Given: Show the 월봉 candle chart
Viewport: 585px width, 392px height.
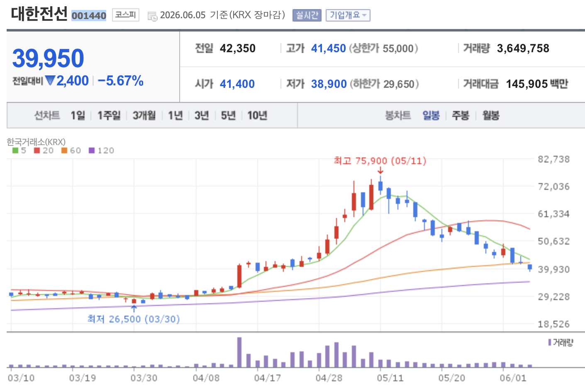Looking at the screenshot, I should 491,115.
